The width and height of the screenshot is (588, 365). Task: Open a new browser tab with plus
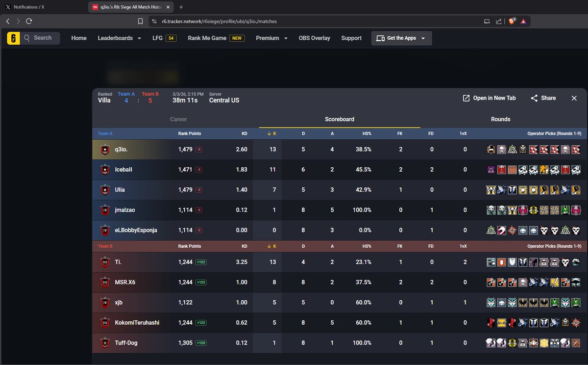pos(181,7)
